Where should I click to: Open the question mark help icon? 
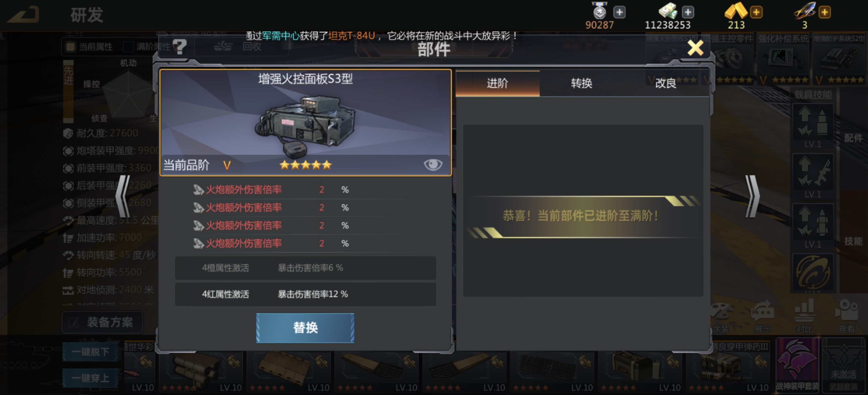(x=179, y=47)
